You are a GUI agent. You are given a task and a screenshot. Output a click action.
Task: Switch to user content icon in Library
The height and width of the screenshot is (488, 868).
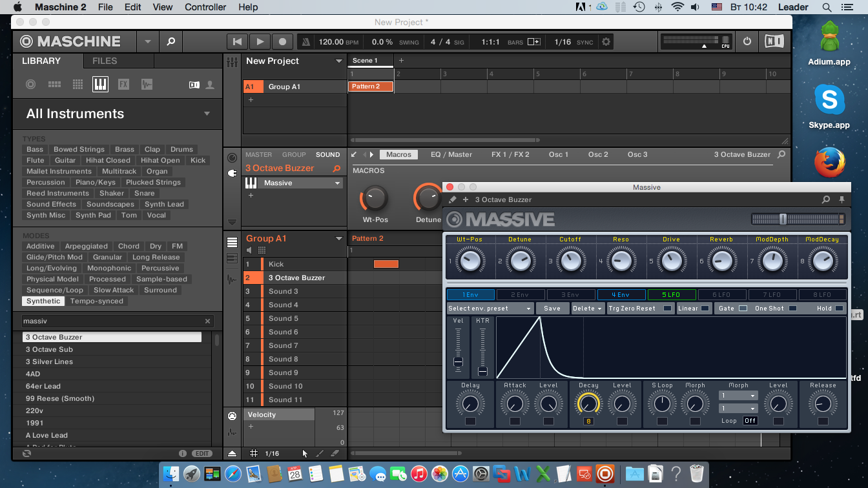tap(209, 85)
